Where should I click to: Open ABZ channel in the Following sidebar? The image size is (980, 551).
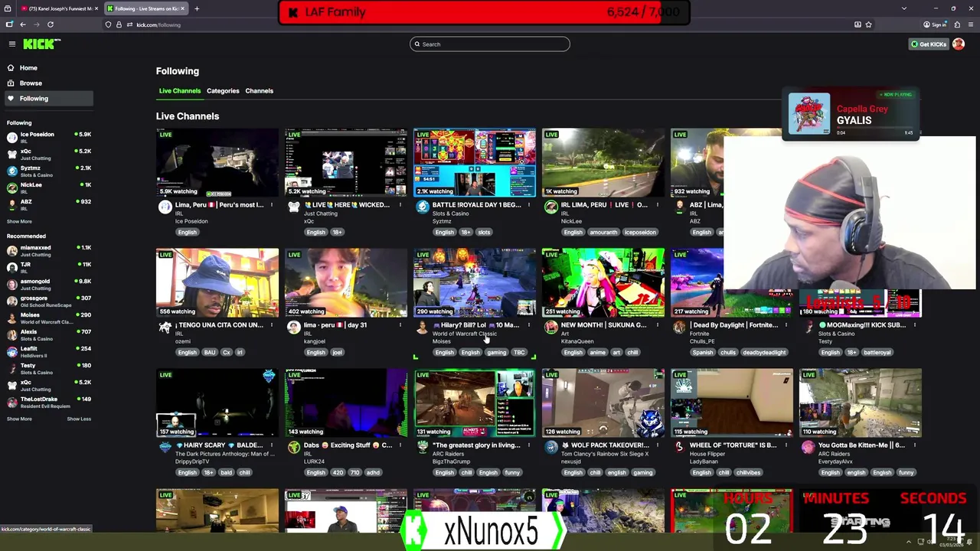click(x=48, y=204)
